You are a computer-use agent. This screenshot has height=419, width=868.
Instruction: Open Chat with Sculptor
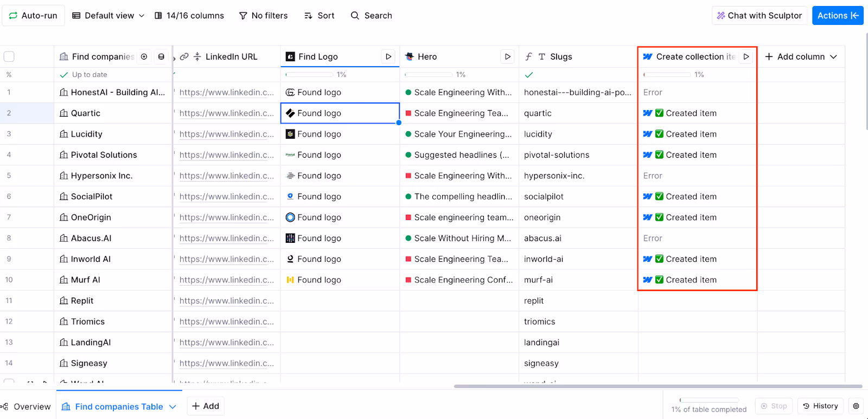(x=759, y=16)
